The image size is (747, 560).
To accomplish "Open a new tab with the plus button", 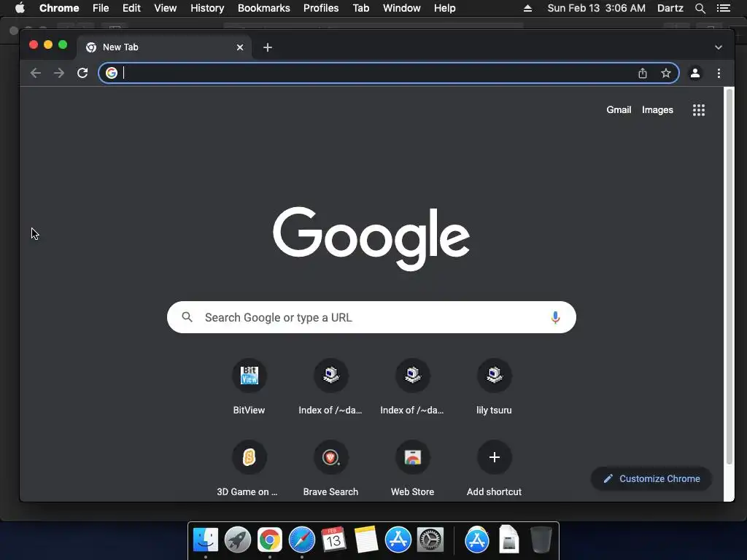I will pos(268,47).
